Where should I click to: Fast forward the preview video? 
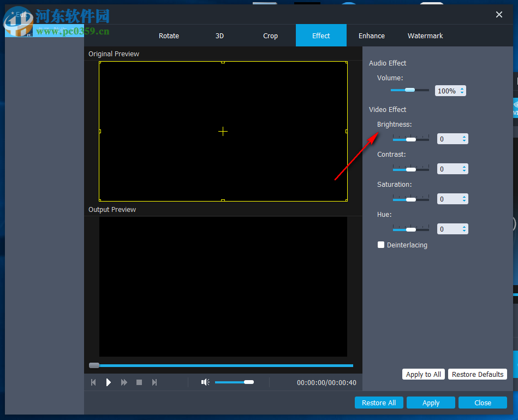coord(124,382)
